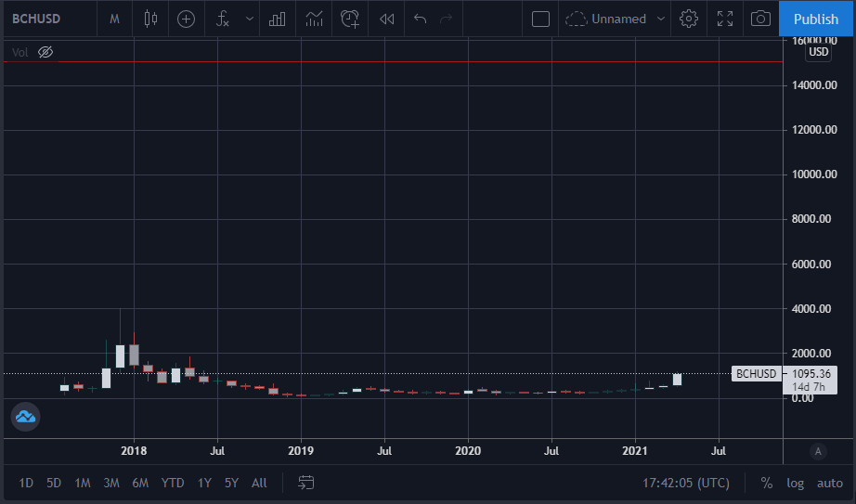The width and height of the screenshot is (856, 504).
Task: Change the M monthly interval
Action: 114,19
